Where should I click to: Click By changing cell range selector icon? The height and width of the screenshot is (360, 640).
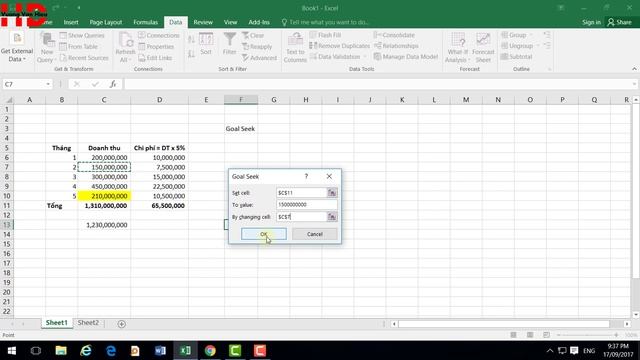332,216
